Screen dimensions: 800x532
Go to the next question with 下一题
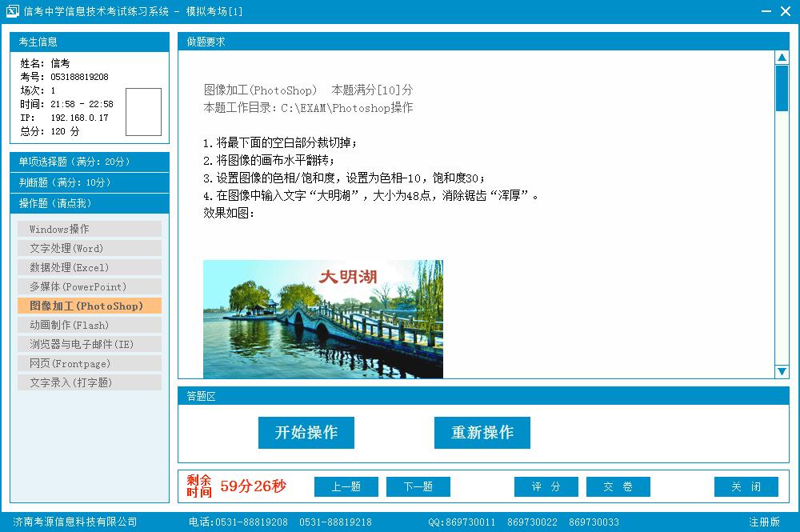click(418, 486)
